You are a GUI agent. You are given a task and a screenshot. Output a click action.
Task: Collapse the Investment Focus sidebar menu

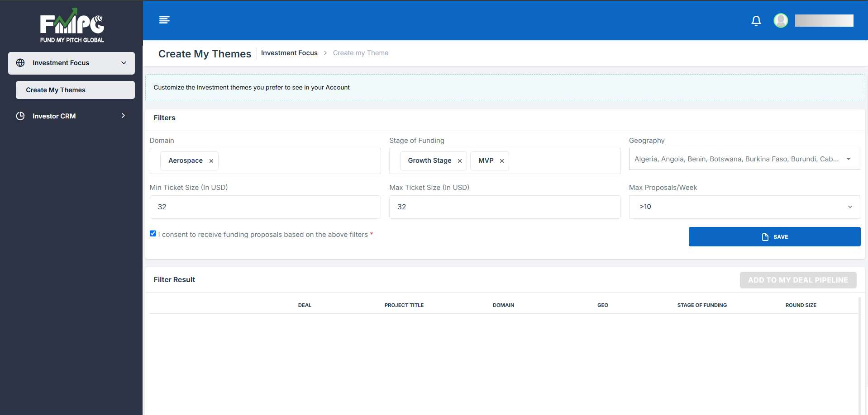124,63
